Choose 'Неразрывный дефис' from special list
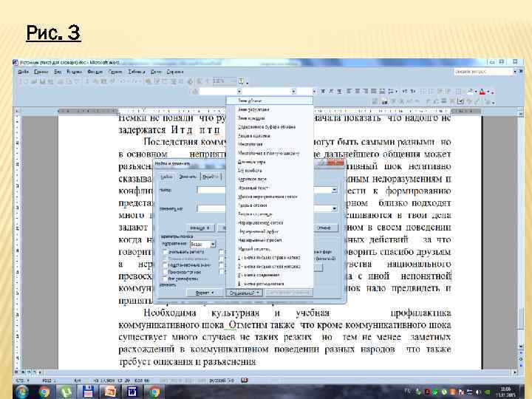 pyautogui.click(x=270, y=231)
